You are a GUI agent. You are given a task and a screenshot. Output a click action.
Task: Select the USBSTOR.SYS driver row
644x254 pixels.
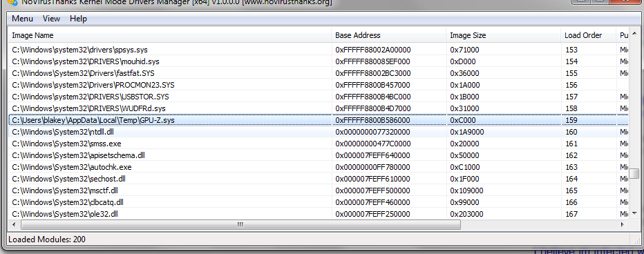[319, 97]
